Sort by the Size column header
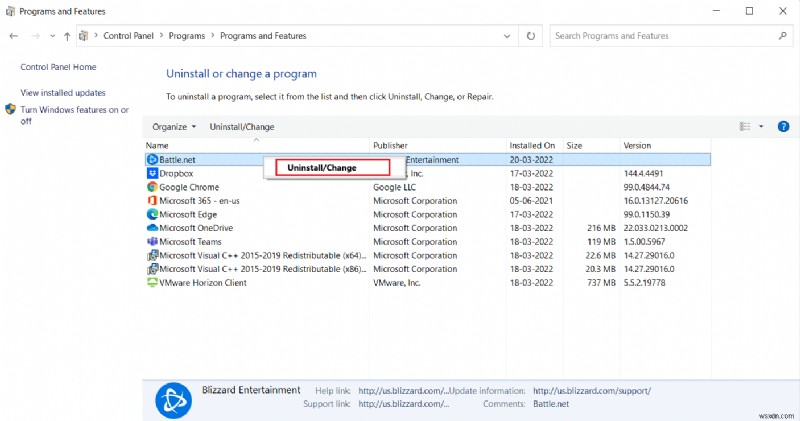 [574, 145]
